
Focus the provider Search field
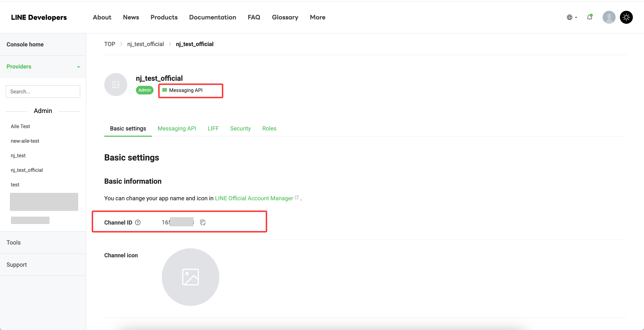pos(43,92)
